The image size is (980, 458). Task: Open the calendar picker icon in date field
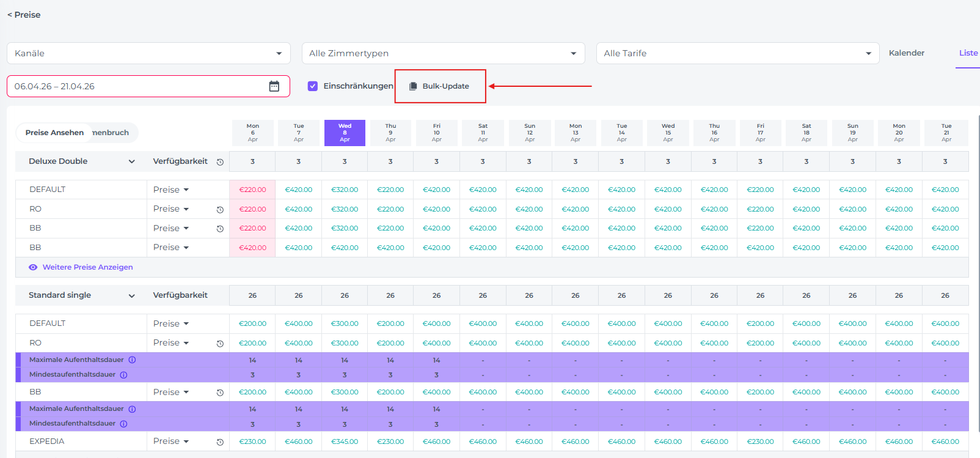[274, 86]
